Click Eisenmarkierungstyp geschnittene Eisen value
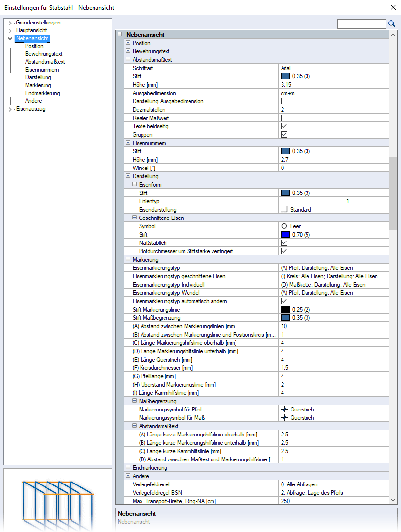This screenshot has height=532, width=401. (329, 276)
